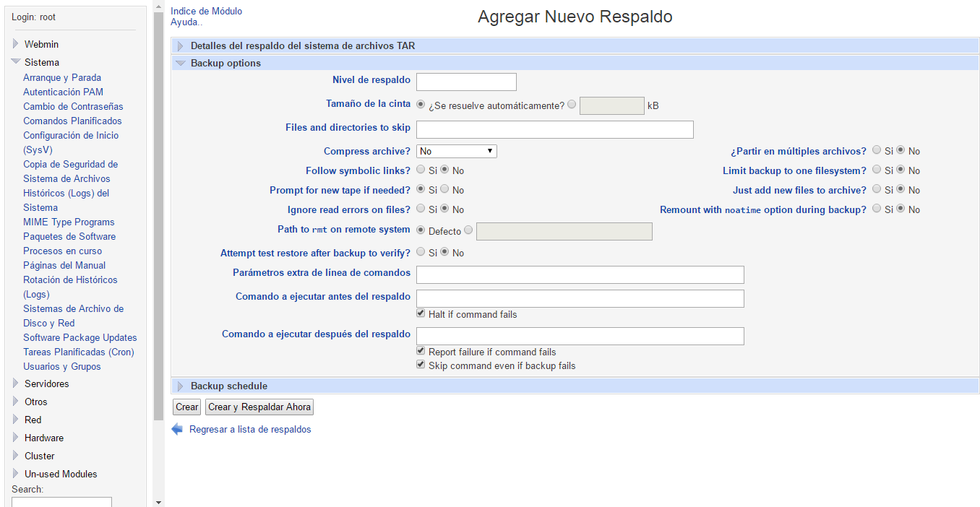
Task: Uncheck Report failure if command fails
Action: [x=421, y=352]
